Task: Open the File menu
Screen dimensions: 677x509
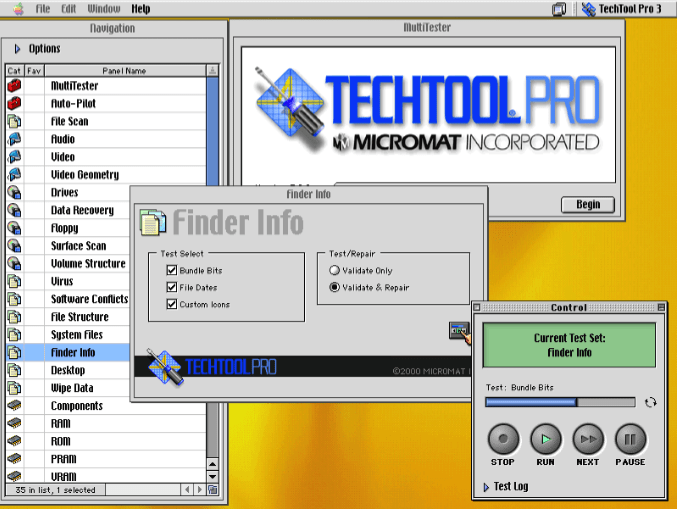Action: (43, 9)
